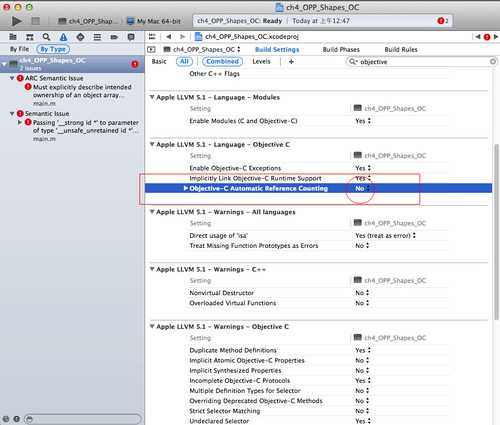Open the Breakpoint navigator icon

point(114,37)
